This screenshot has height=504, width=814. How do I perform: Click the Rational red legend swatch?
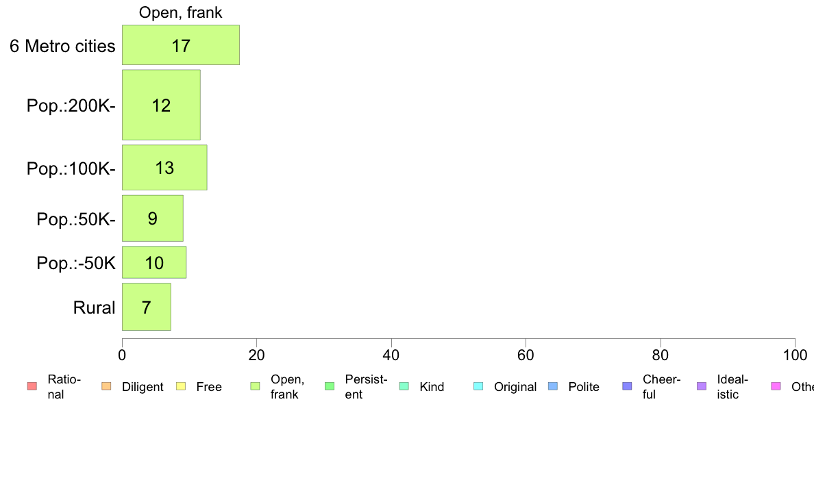tap(32, 386)
